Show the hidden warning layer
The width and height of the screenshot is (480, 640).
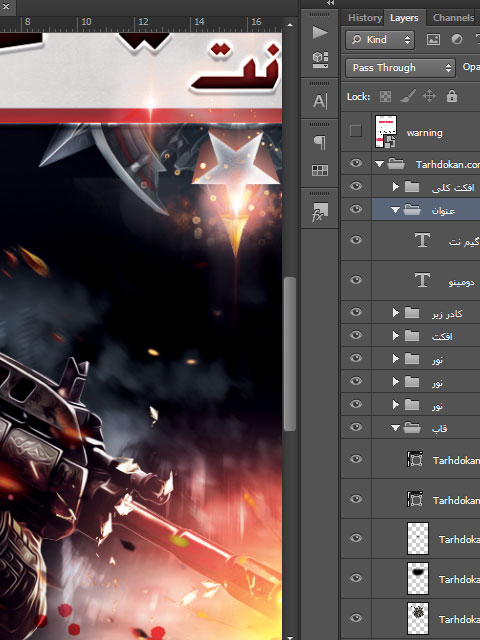[356, 131]
